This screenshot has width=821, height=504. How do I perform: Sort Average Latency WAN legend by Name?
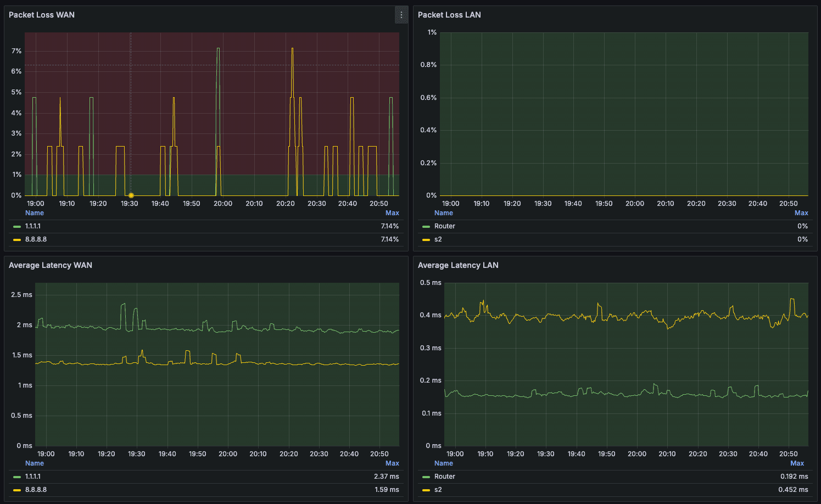tap(35, 463)
